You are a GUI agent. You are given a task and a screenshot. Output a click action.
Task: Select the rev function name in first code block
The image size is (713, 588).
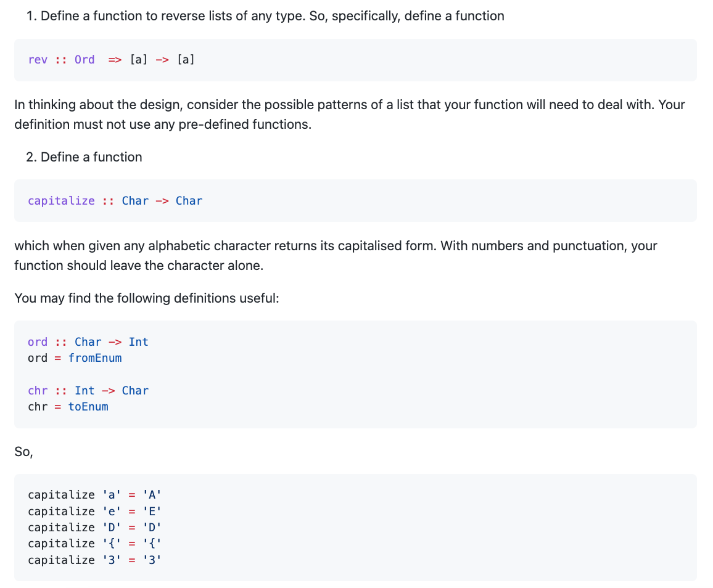(38, 59)
